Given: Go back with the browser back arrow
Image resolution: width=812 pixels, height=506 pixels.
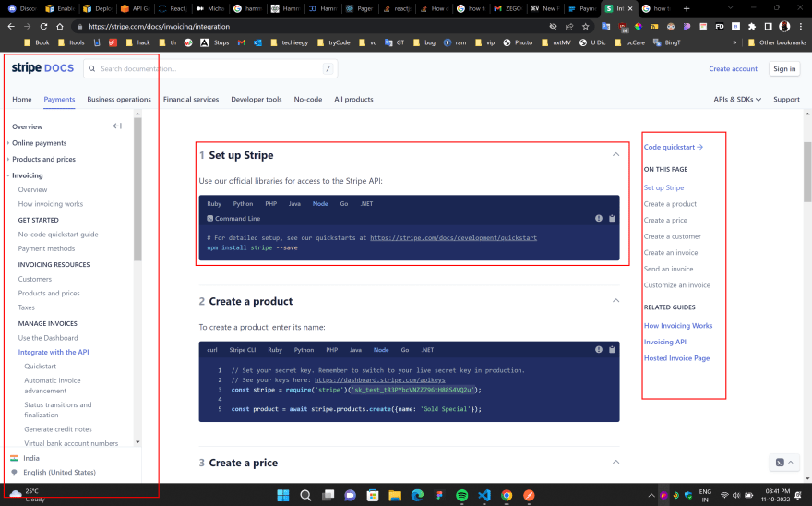Looking at the screenshot, I should tap(11, 27).
